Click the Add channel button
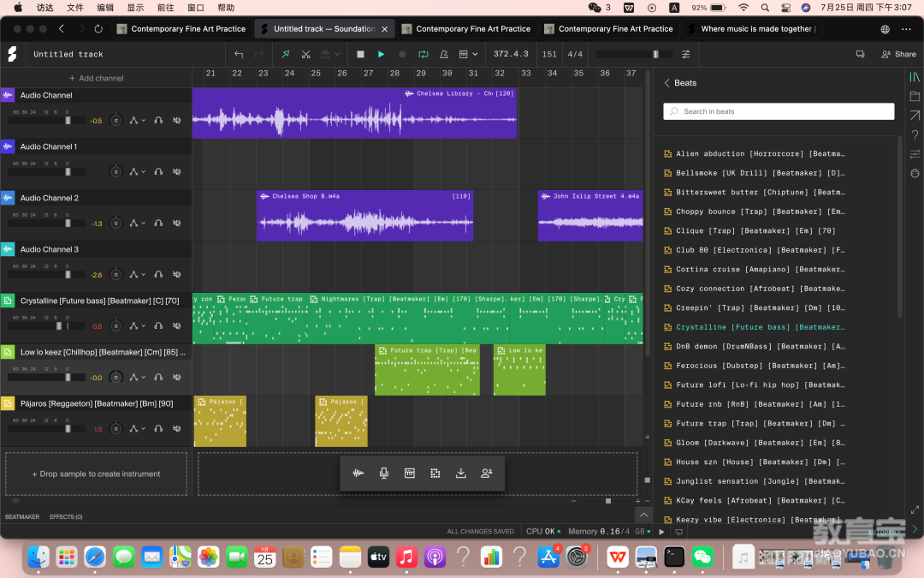 tap(96, 78)
